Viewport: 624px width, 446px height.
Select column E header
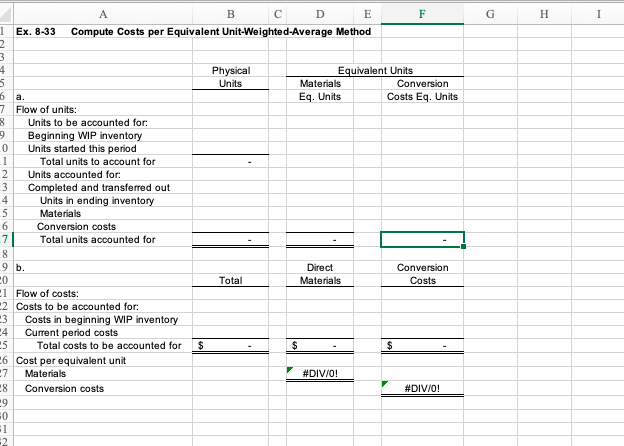(x=367, y=14)
